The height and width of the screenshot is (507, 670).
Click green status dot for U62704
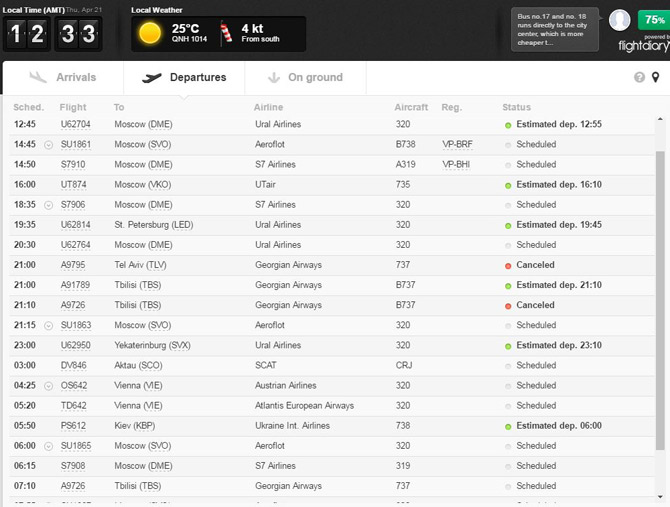point(508,126)
